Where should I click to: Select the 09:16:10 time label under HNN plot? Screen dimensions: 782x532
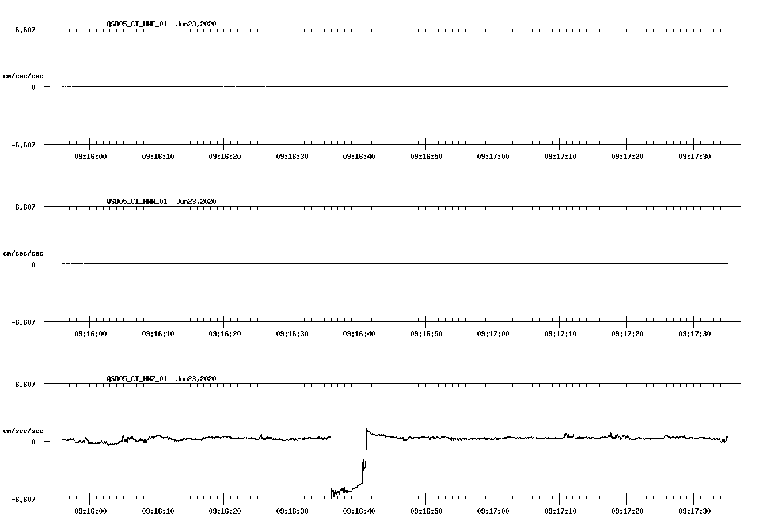(157, 334)
